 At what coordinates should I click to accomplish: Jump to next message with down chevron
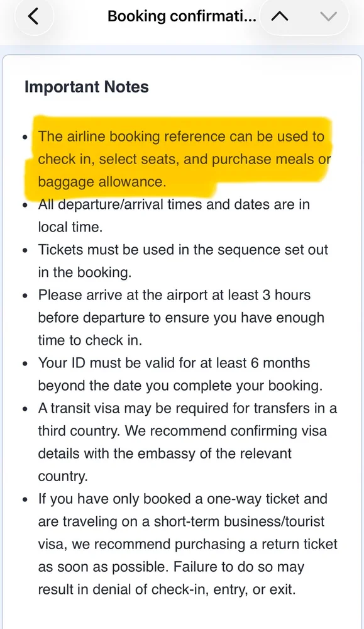tap(329, 16)
